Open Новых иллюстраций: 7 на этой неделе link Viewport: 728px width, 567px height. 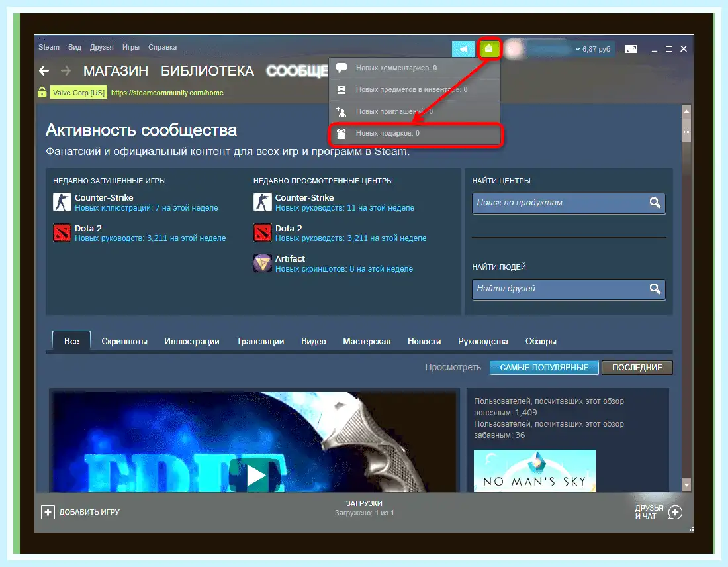point(146,208)
